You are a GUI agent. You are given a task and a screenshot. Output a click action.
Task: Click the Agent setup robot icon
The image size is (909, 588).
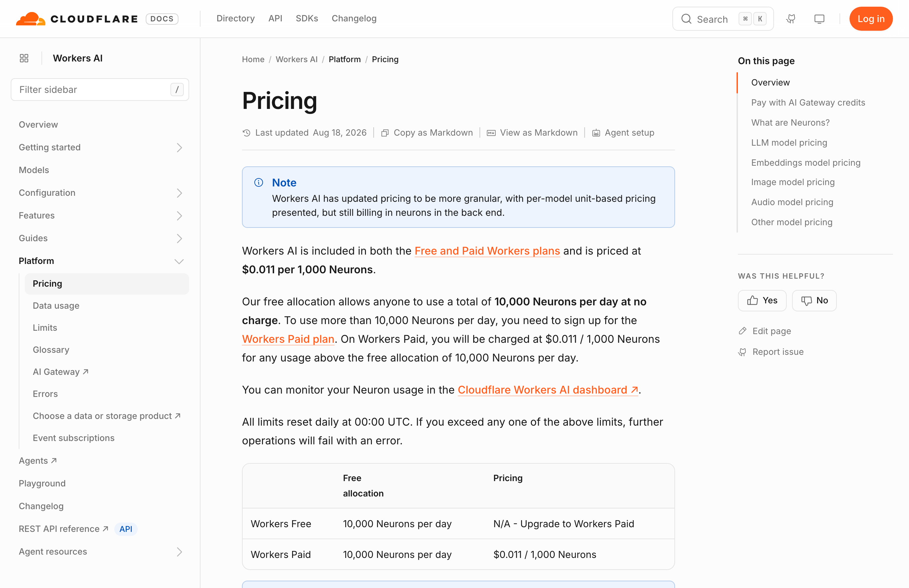(596, 133)
